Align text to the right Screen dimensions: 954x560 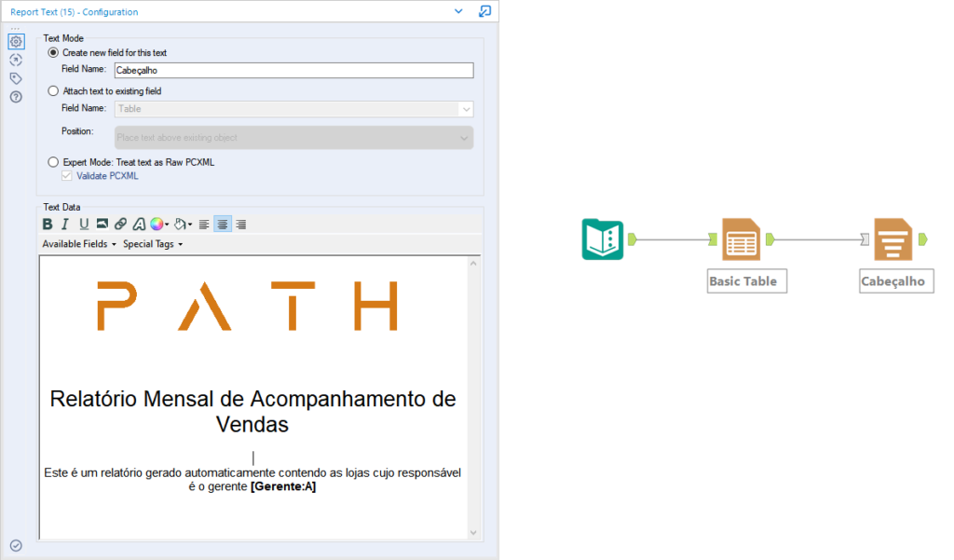(241, 224)
